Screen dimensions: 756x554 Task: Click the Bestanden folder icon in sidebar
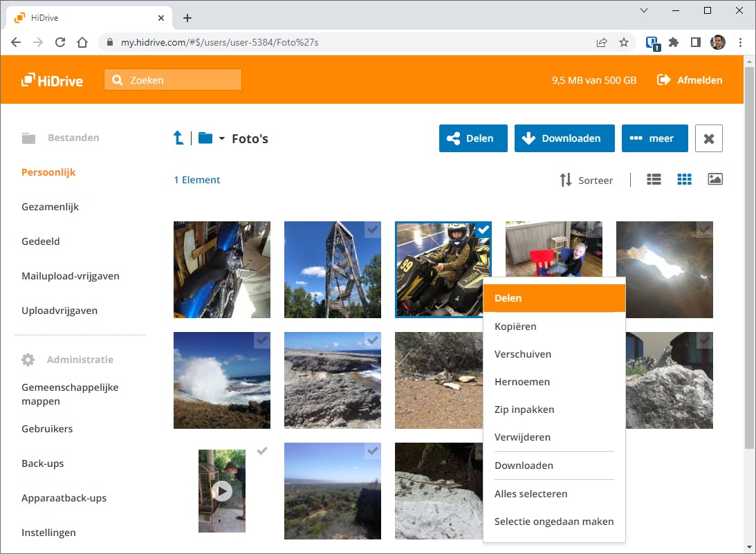click(x=28, y=138)
